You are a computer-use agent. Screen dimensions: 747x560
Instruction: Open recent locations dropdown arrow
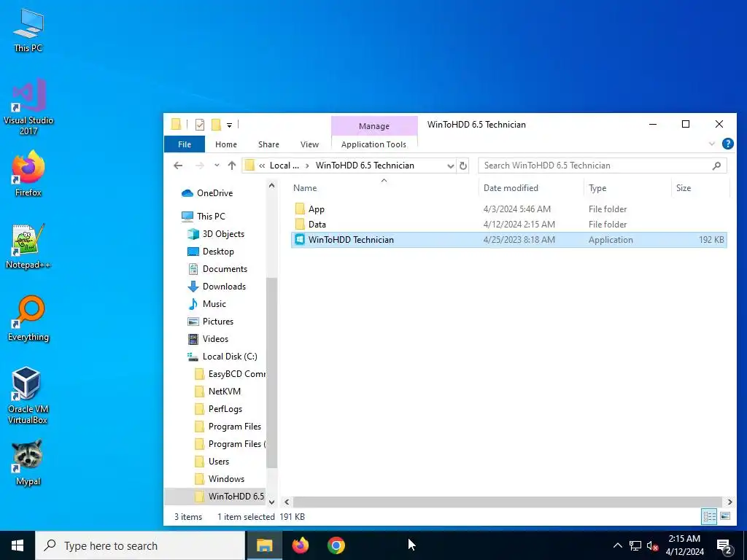point(217,166)
